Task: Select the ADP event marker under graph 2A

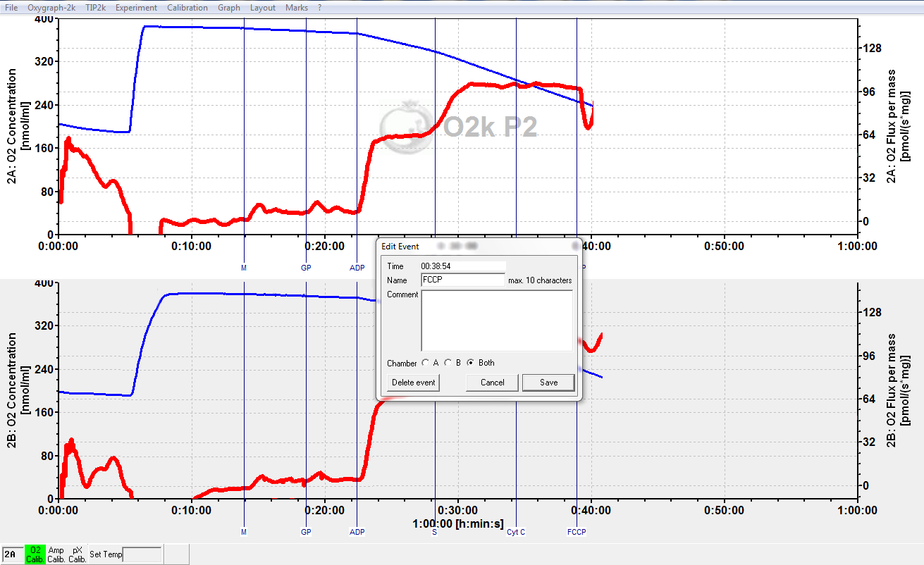Action: [x=357, y=268]
